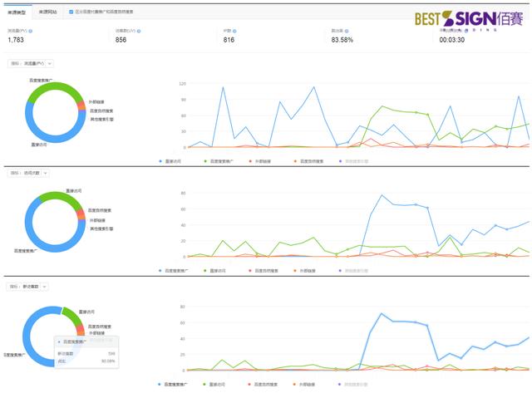Screen dimensions: 532x393
Task: Switch to the 来源网站 tab
Action: tap(47, 12)
